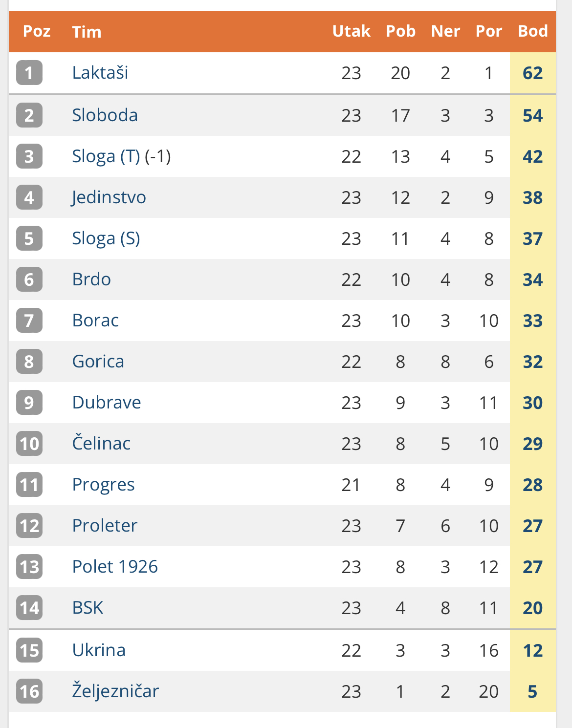Select the Borac team name

pos(95,321)
